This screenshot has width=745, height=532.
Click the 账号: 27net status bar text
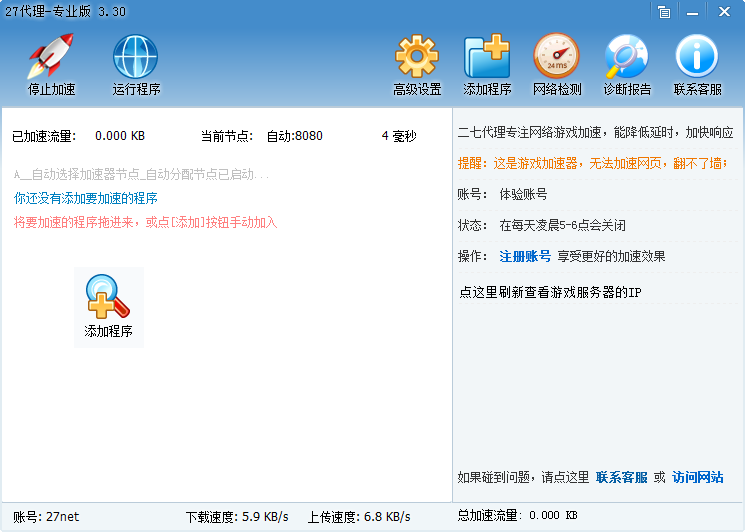tap(45, 517)
